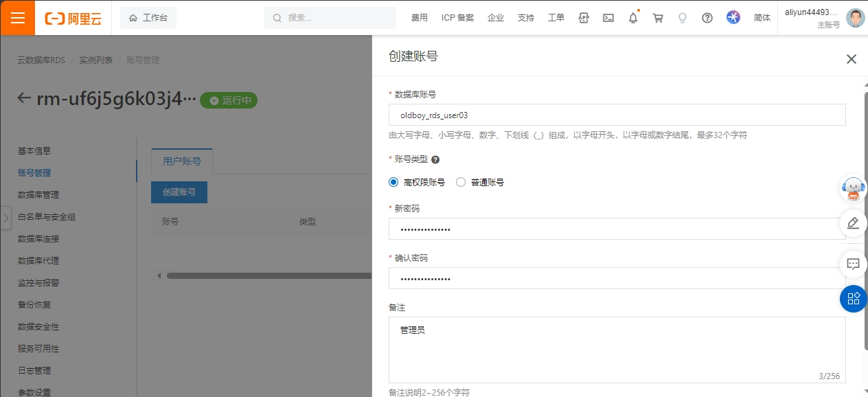The image size is (868, 397).
Task: Open the shopping cart icon
Action: tap(658, 18)
